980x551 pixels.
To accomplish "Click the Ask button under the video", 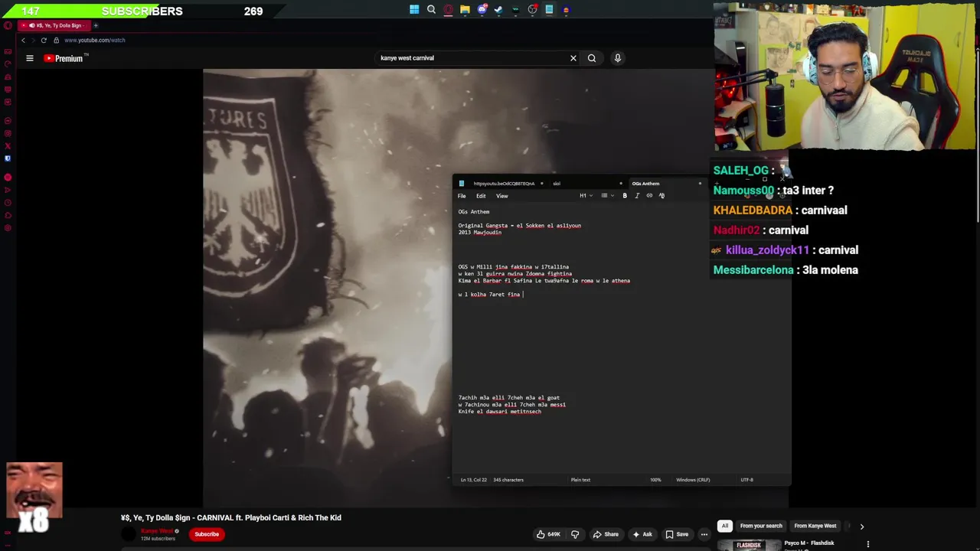I will pos(642,534).
